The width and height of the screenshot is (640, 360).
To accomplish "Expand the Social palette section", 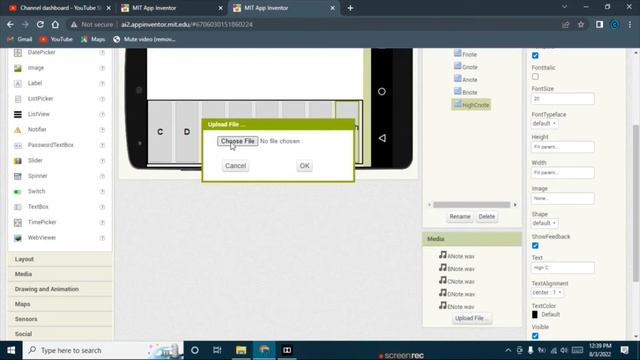I will click(60, 334).
